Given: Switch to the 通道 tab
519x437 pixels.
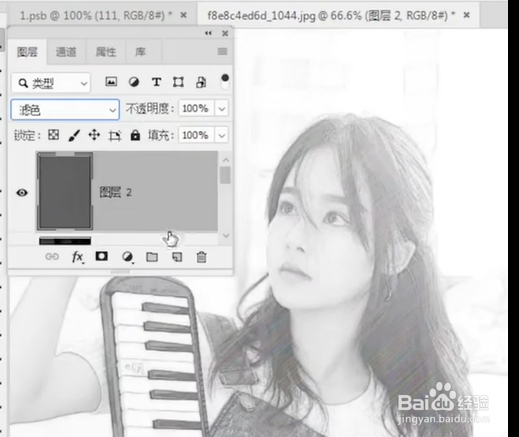Looking at the screenshot, I should pos(66,52).
